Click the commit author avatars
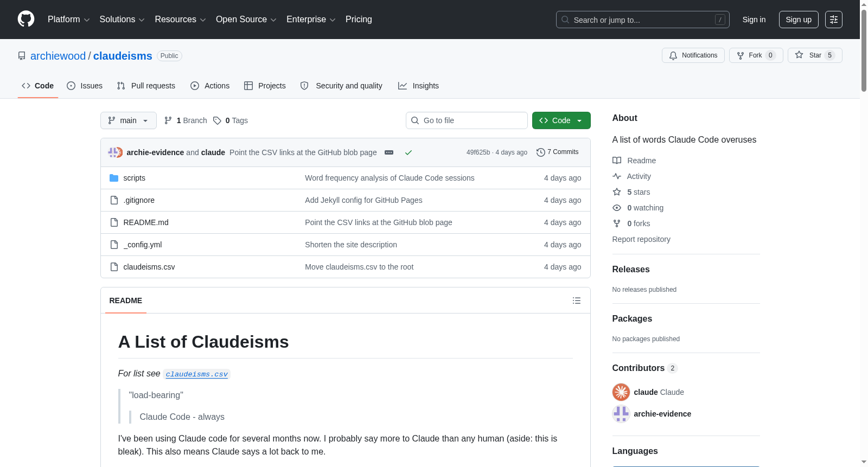Viewport: 868px width, 467px height. pyautogui.click(x=115, y=152)
